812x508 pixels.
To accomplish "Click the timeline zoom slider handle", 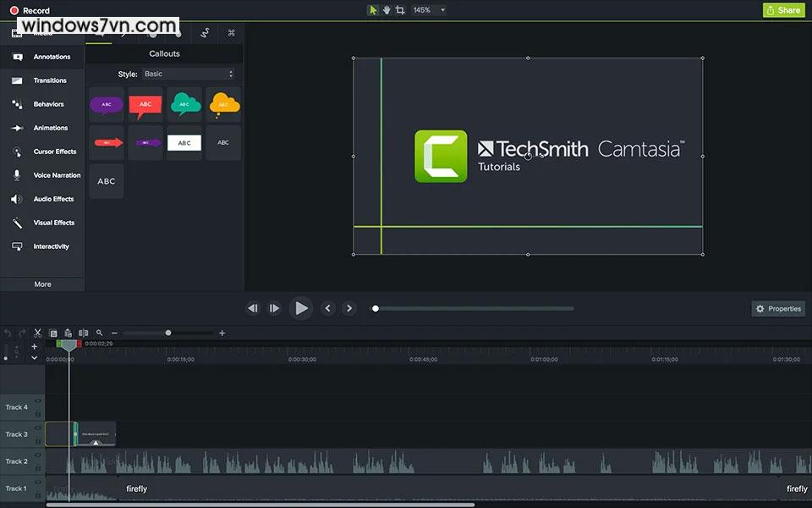I will (168, 334).
